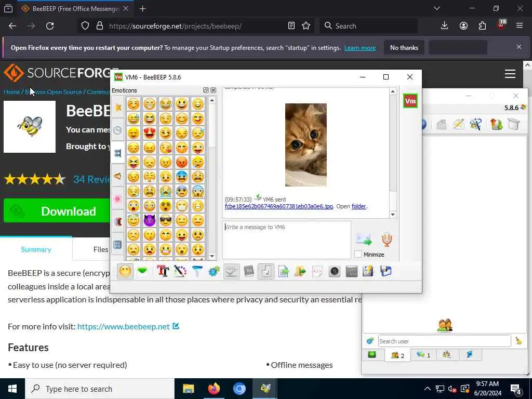
Task: Open the SourceForge hamburger menu
Action: point(510,74)
